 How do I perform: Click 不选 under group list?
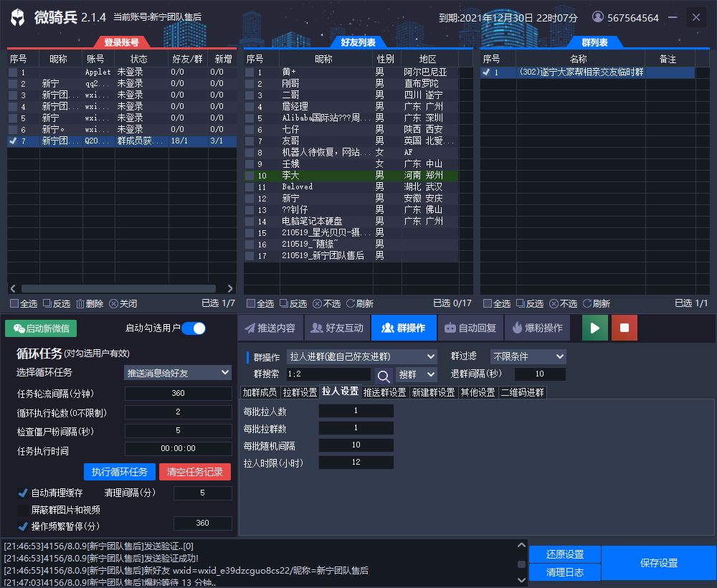[564, 303]
